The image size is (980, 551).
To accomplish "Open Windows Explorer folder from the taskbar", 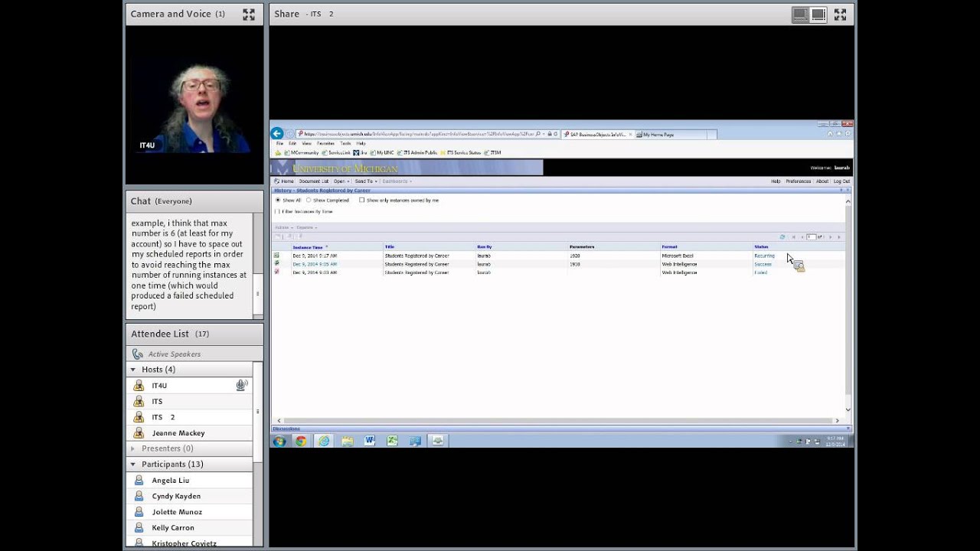I will pos(347,441).
